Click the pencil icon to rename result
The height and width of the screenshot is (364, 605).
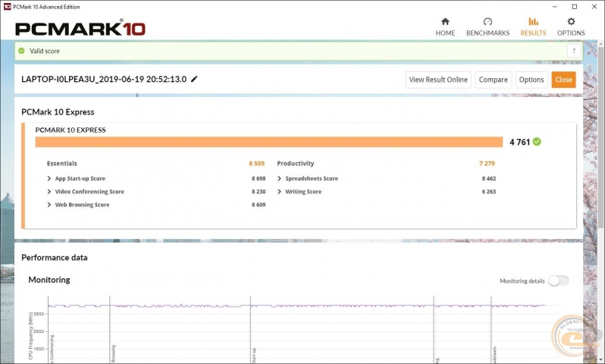point(194,79)
